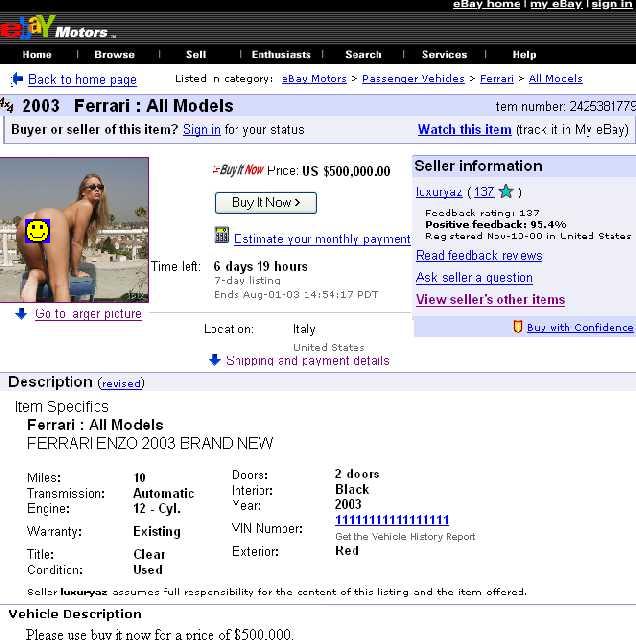Open the Browse menu item
Image resolution: width=636 pixels, height=640 pixels.
coord(114,55)
